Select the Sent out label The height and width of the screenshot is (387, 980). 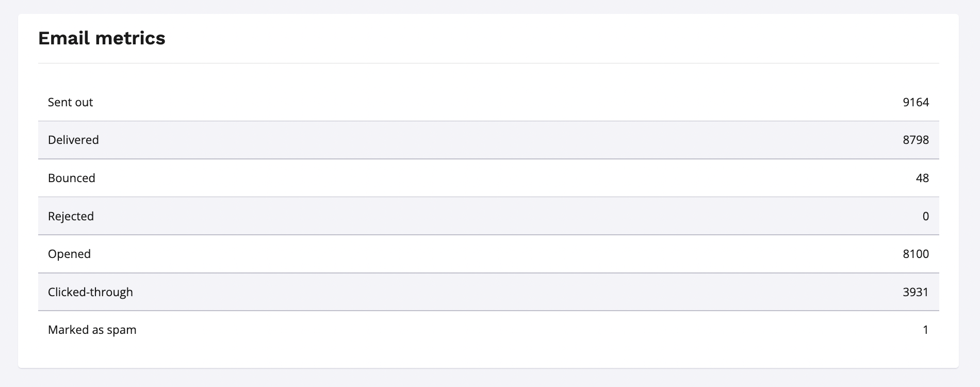(x=70, y=102)
